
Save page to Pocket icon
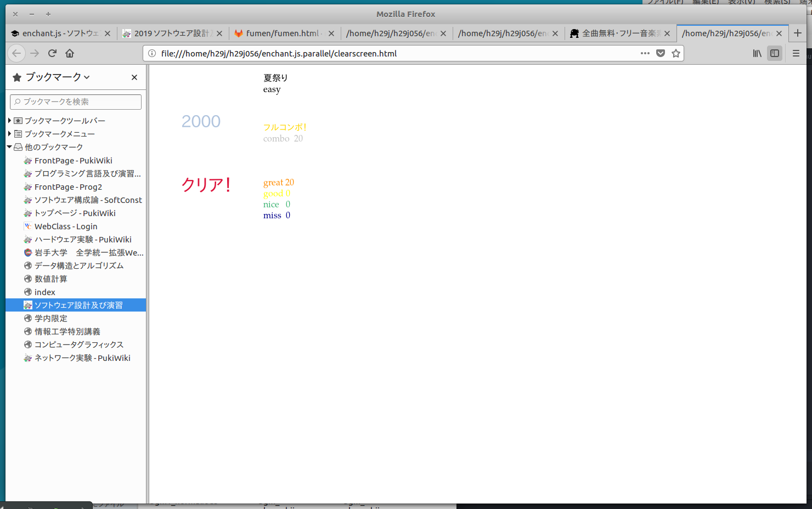[661, 53]
